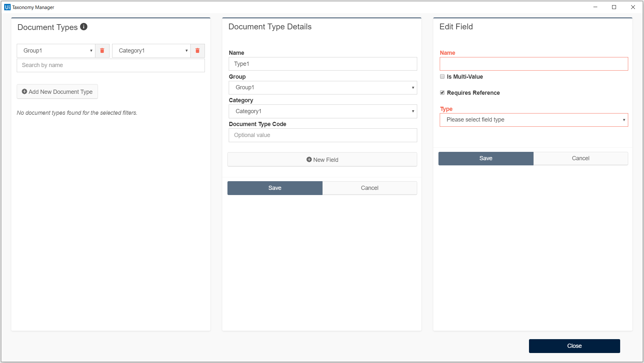Screen dimensions: 644x363
Task: Cancel the Document Type Details changes
Action: (370, 188)
